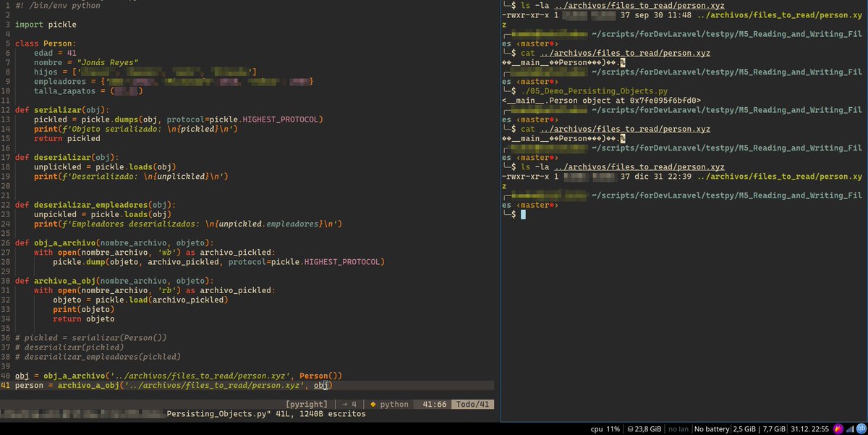Place cursor on 'import pickle' line

click(46, 24)
